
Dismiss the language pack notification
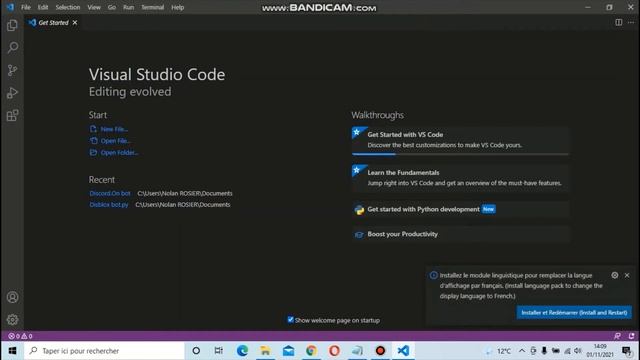(x=627, y=275)
